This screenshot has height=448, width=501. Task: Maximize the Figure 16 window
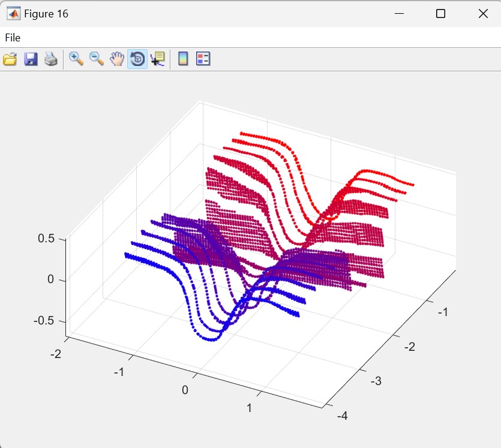[440, 14]
